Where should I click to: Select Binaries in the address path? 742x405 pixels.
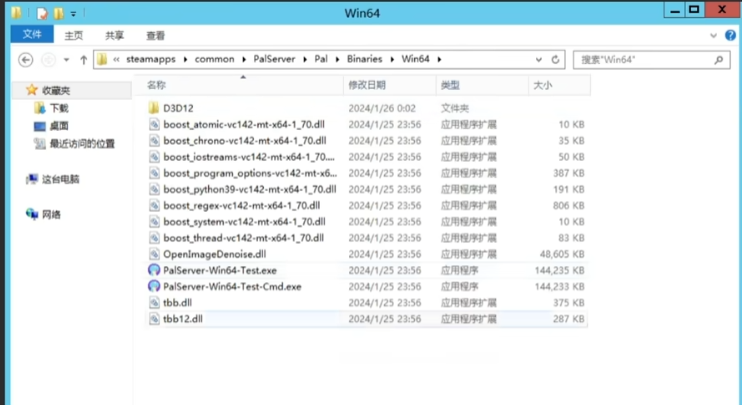pyautogui.click(x=364, y=59)
